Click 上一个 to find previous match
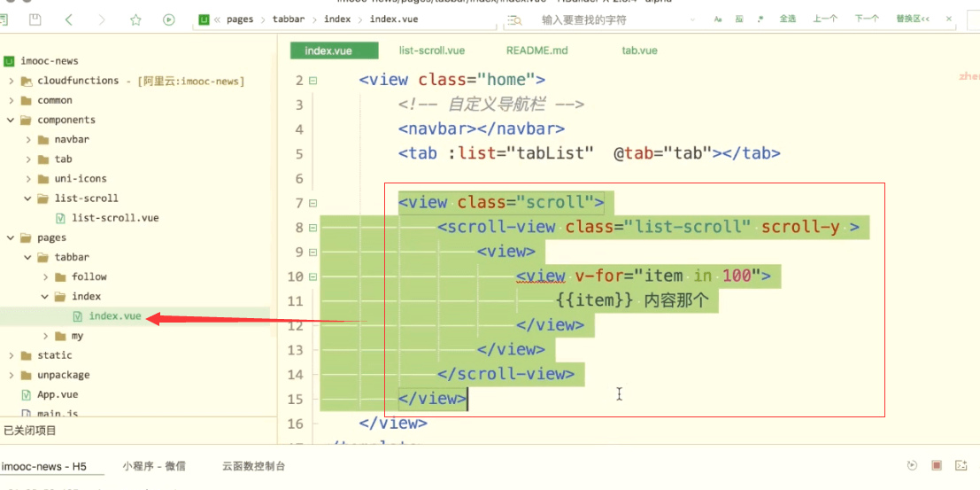Image resolution: width=980 pixels, height=490 pixels. click(x=825, y=19)
